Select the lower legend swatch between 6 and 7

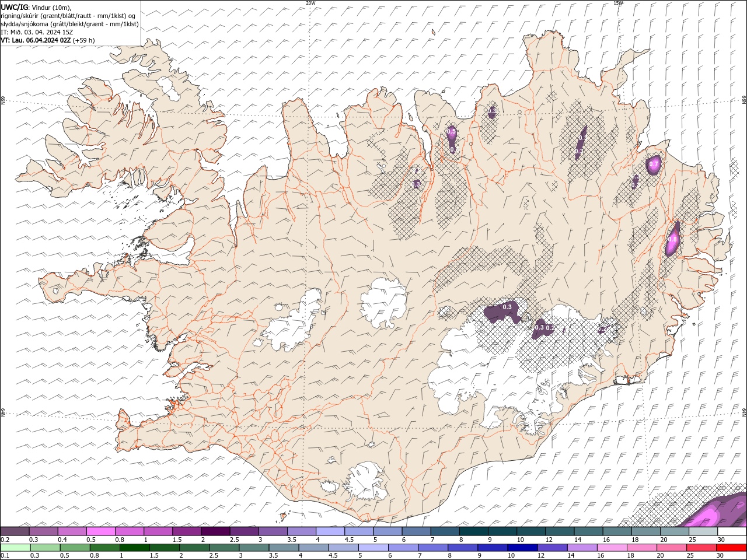(x=403, y=548)
